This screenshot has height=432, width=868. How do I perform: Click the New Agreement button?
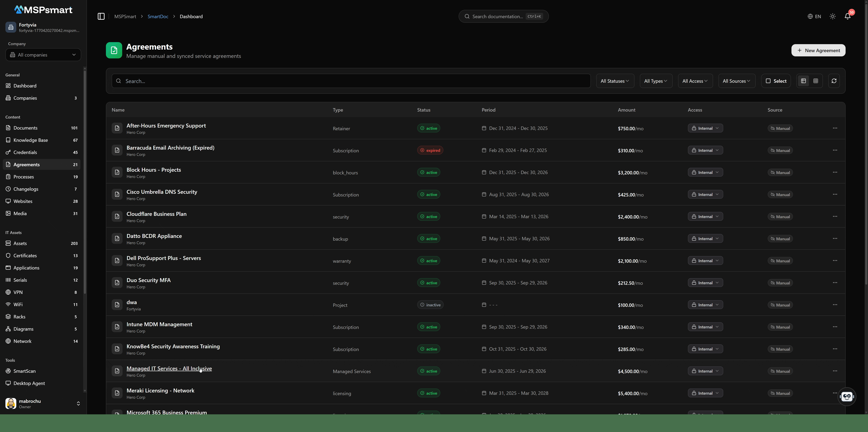pos(818,50)
